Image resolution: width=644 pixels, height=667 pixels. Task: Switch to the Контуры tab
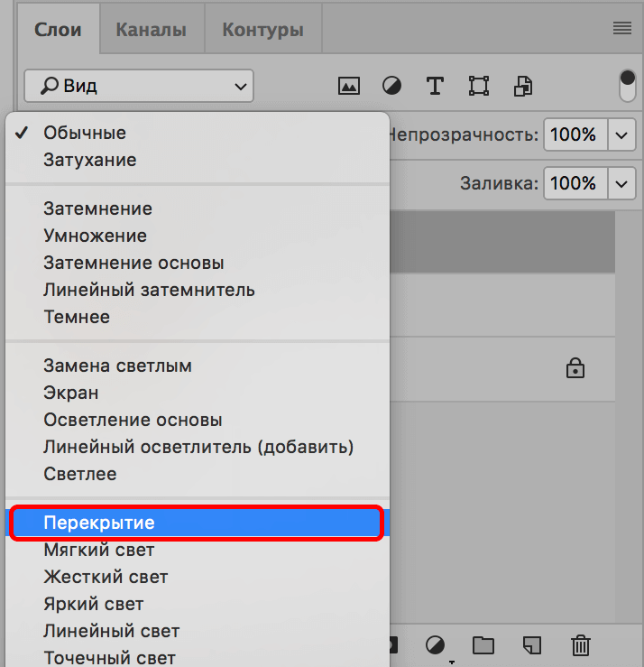click(x=262, y=29)
